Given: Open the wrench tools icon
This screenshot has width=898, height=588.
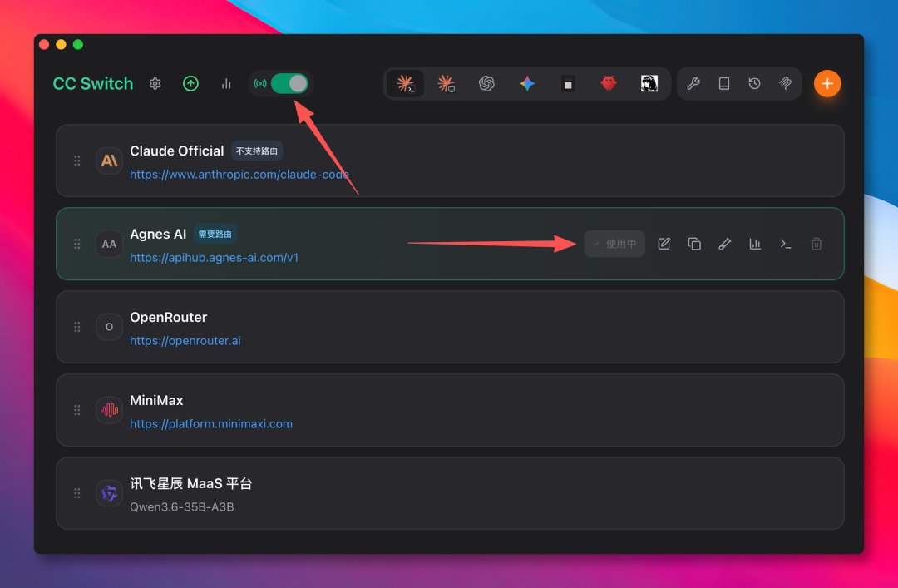Looking at the screenshot, I should pyautogui.click(x=693, y=84).
